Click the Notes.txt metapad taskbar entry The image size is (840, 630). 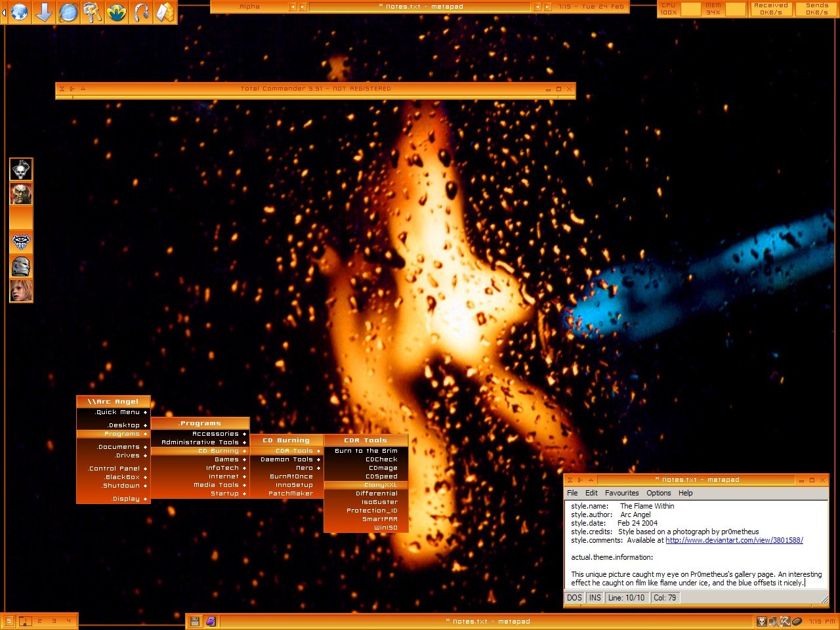click(487, 621)
